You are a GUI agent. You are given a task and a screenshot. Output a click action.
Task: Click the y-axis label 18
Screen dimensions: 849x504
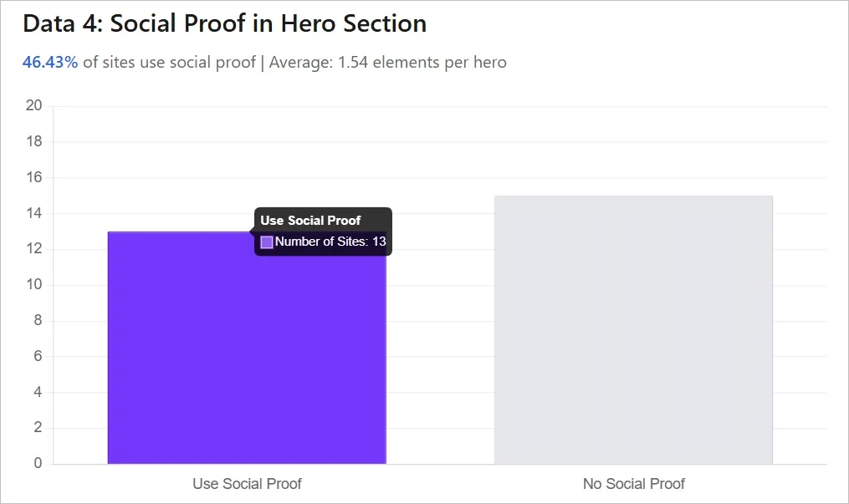tap(34, 141)
